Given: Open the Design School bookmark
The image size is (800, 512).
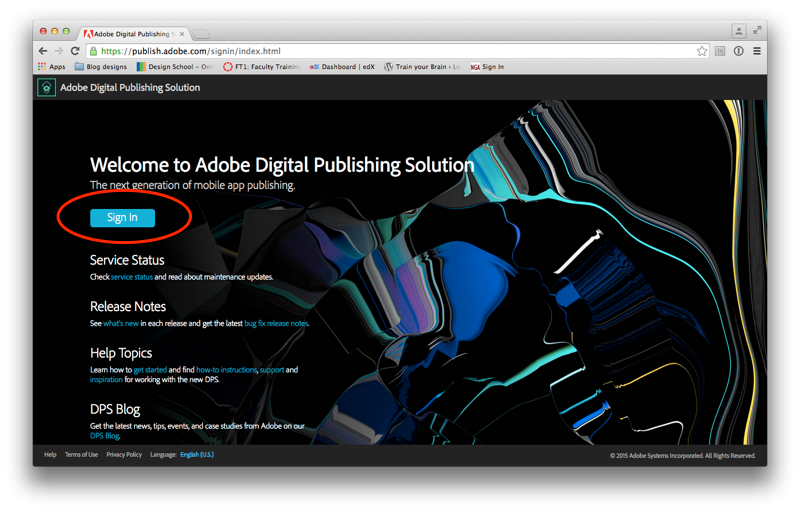Looking at the screenshot, I should click(175, 67).
